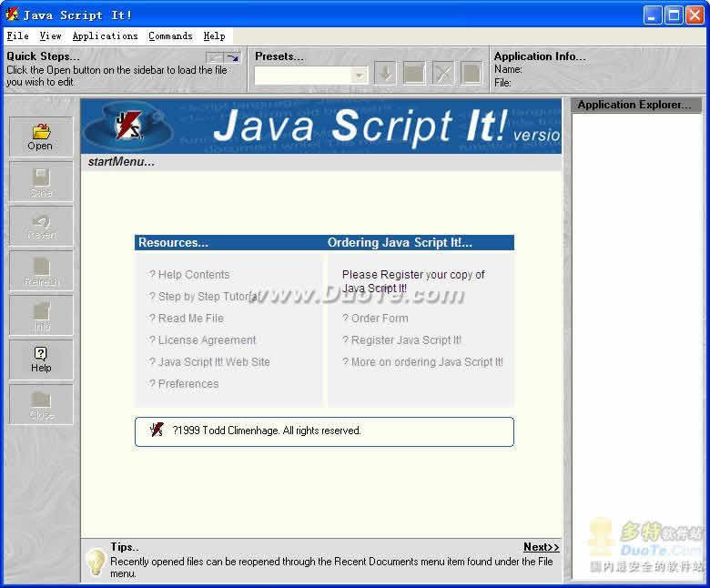Image resolution: width=710 pixels, height=588 pixels.
Task: Open the File menu
Action: tap(17, 35)
